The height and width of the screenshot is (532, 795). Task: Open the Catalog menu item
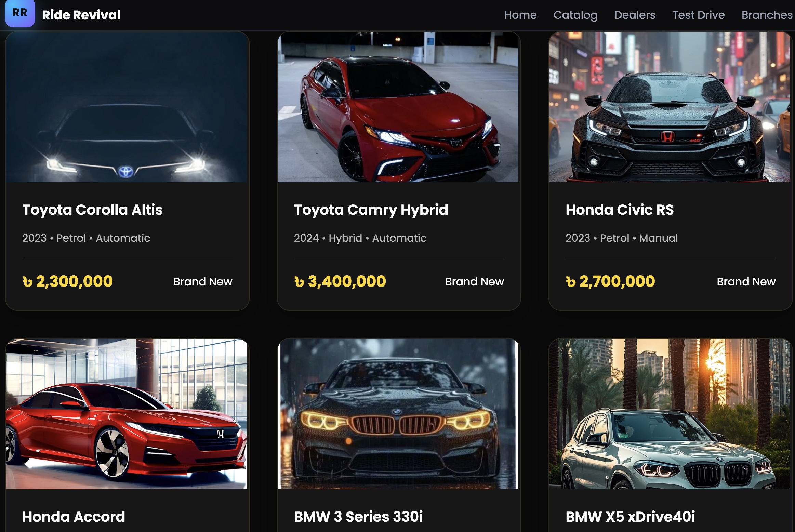point(575,15)
